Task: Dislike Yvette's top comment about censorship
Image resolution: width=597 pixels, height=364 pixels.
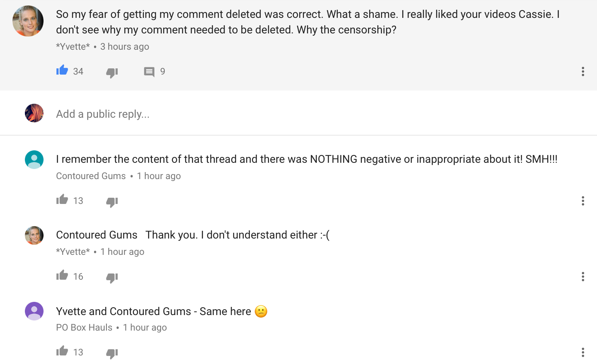Action: click(x=112, y=72)
